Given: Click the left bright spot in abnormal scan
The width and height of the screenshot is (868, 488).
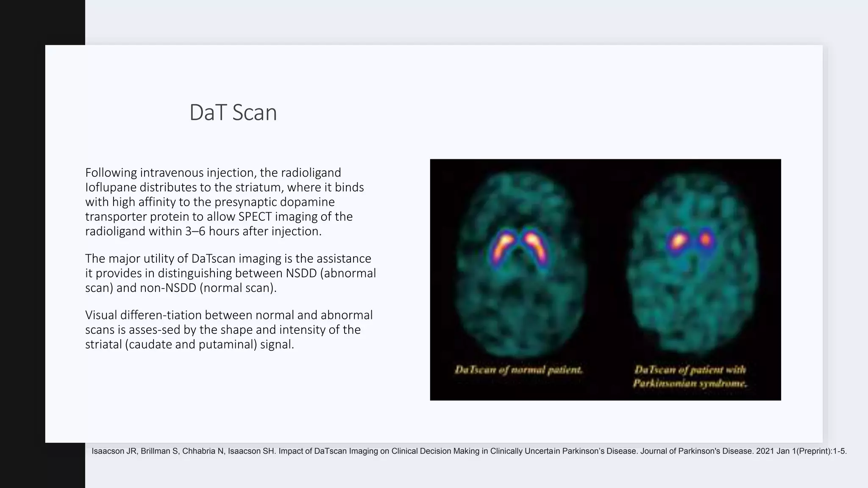Looking at the screenshot, I should coord(678,241).
